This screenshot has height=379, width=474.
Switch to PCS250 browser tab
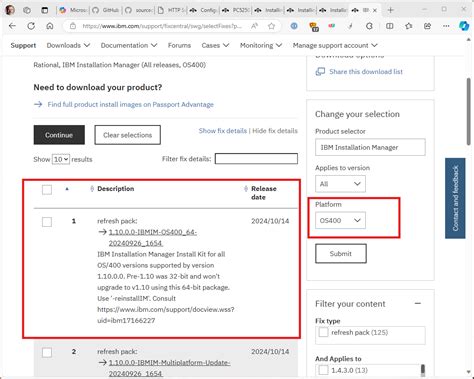point(236,10)
